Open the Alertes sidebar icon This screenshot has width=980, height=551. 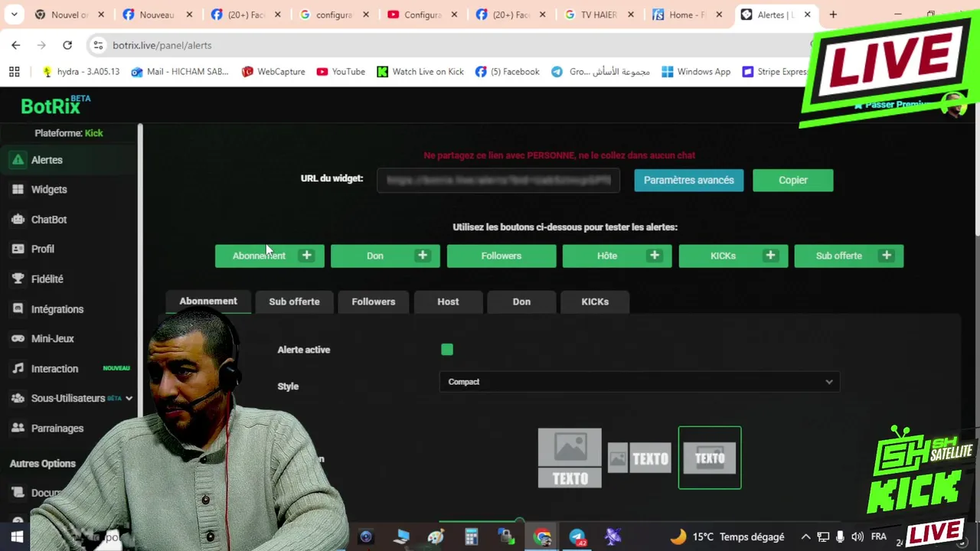tap(17, 160)
